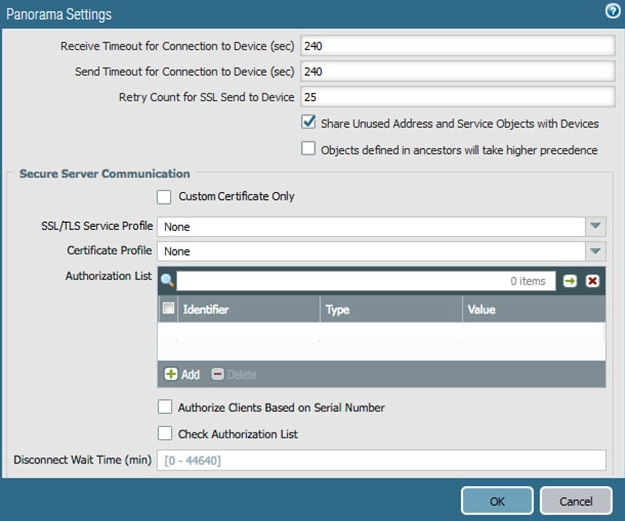Click the Delete minus icon
Image resolution: width=625 pixels, height=521 pixels.
(x=217, y=374)
